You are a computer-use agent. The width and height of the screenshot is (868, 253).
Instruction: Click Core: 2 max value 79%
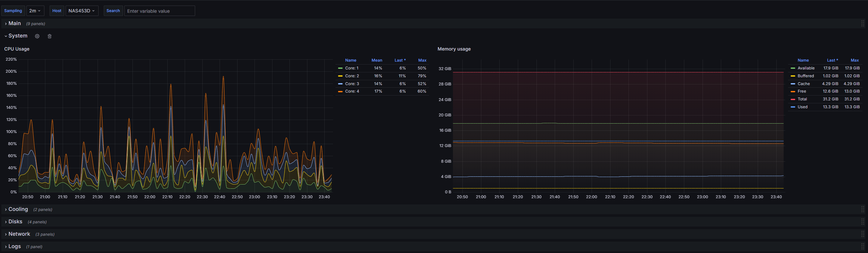(422, 76)
